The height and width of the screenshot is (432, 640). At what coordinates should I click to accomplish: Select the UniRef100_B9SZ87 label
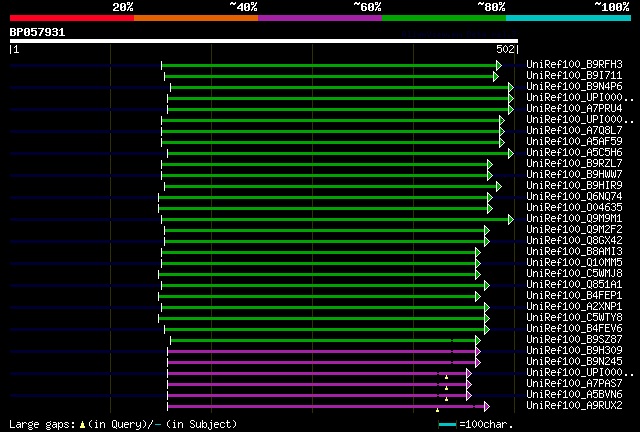click(x=574, y=340)
